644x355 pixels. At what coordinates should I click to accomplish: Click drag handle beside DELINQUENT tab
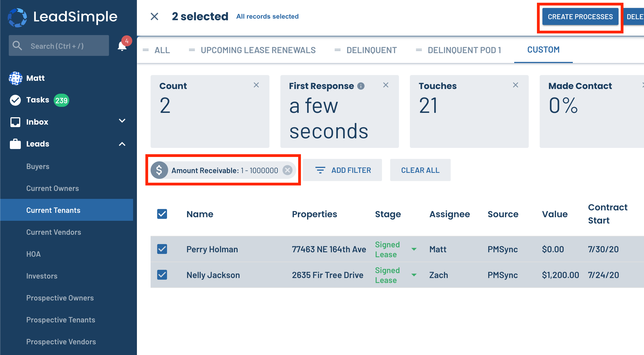[338, 50]
